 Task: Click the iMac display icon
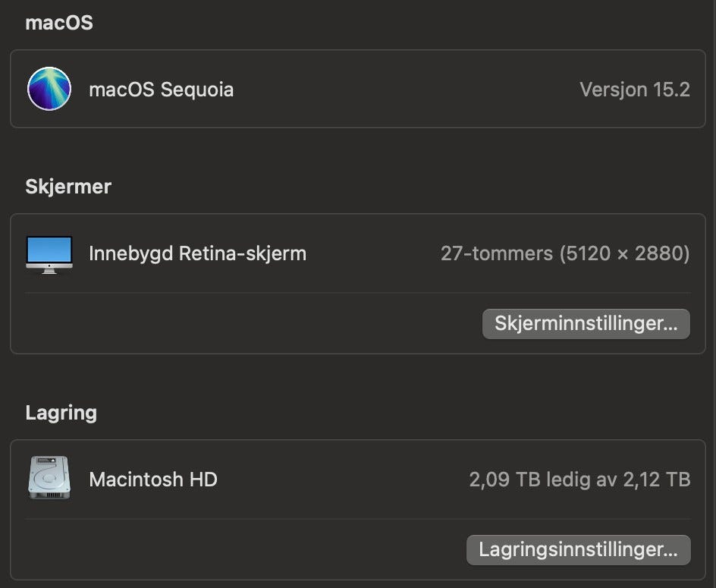coord(49,253)
